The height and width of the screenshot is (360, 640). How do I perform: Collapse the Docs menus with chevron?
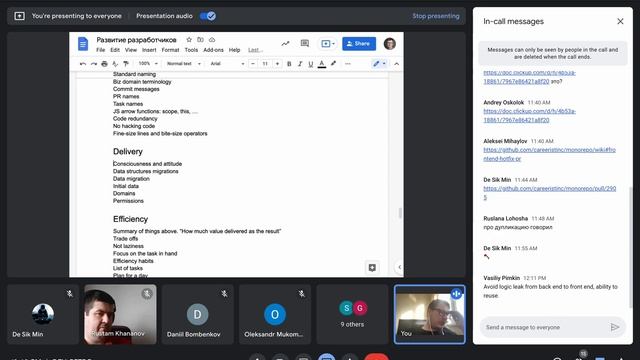pos(396,64)
